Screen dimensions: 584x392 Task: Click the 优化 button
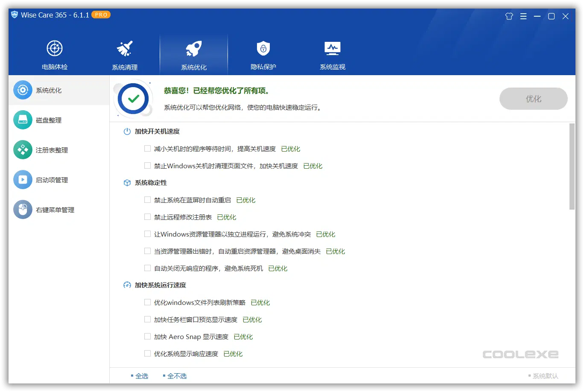coord(533,99)
